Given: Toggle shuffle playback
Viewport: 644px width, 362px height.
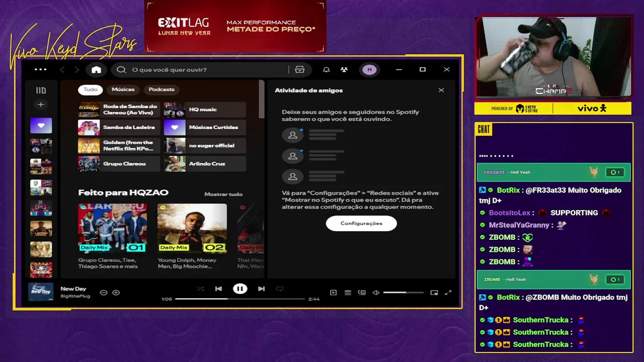Looking at the screenshot, I should pyautogui.click(x=201, y=289).
